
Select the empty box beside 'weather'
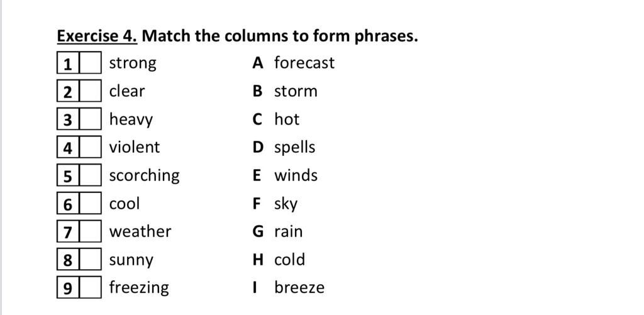(x=90, y=231)
